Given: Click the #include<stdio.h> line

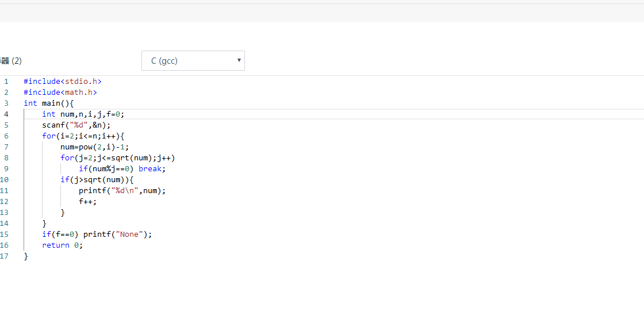Looking at the screenshot, I should [63, 82].
